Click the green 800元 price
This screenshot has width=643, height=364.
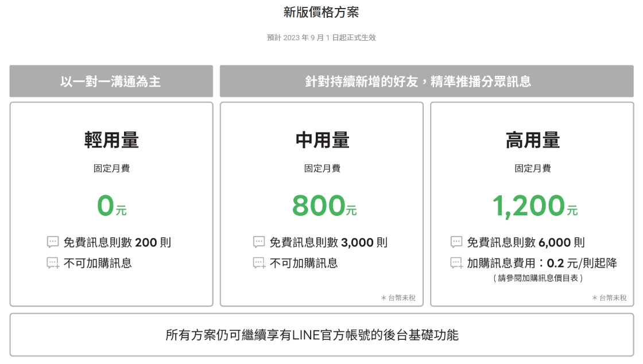point(324,206)
